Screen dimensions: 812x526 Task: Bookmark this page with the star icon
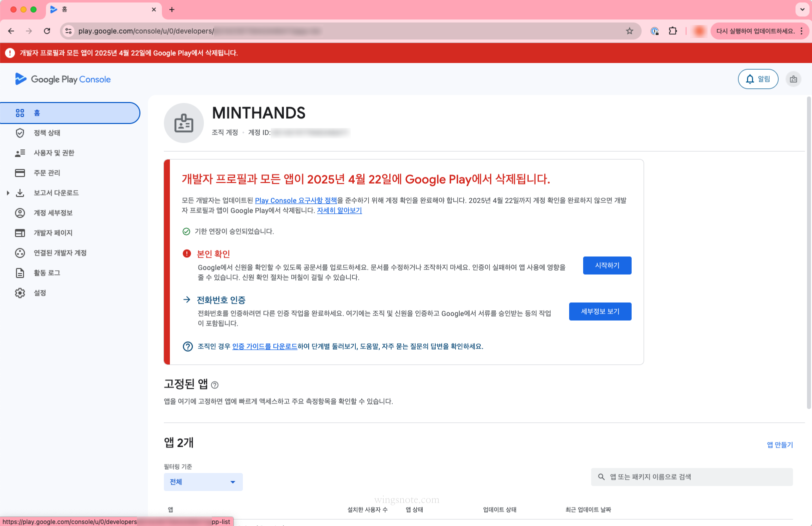coord(630,31)
